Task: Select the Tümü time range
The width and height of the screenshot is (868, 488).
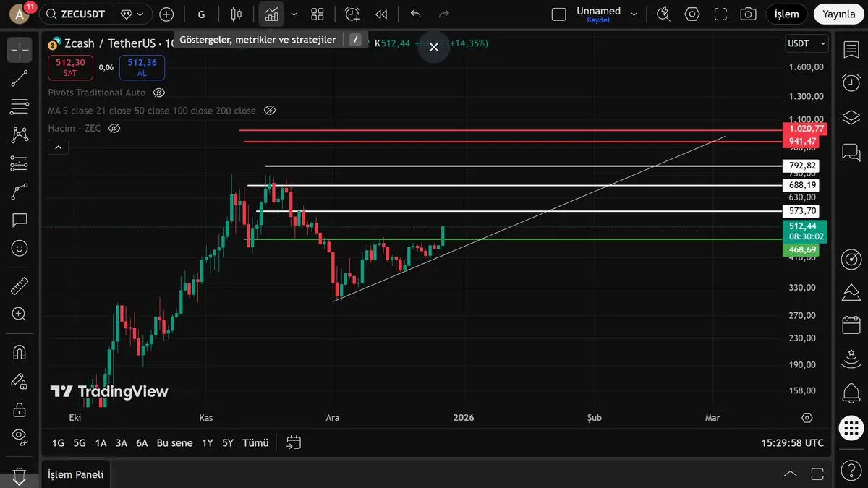Action: (x=255, y=442)
